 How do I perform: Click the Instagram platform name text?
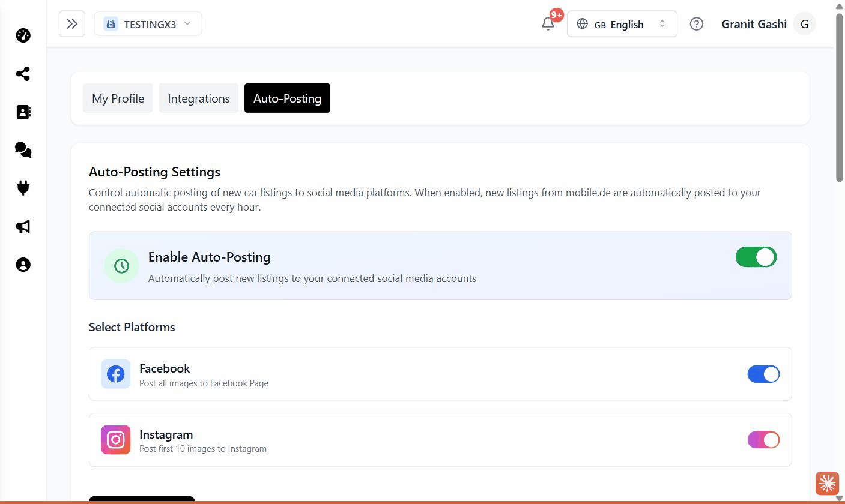[x=166, y=434]
